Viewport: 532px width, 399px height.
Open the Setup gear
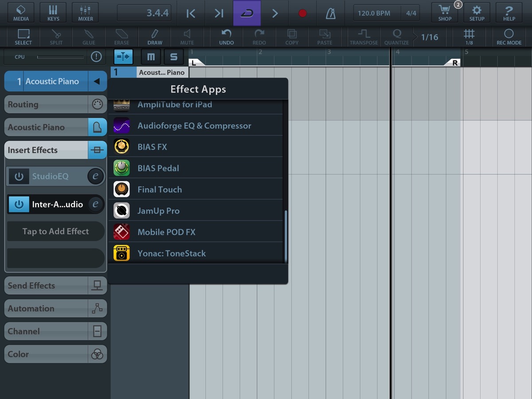pyautogui.click(x=477, y=13)
